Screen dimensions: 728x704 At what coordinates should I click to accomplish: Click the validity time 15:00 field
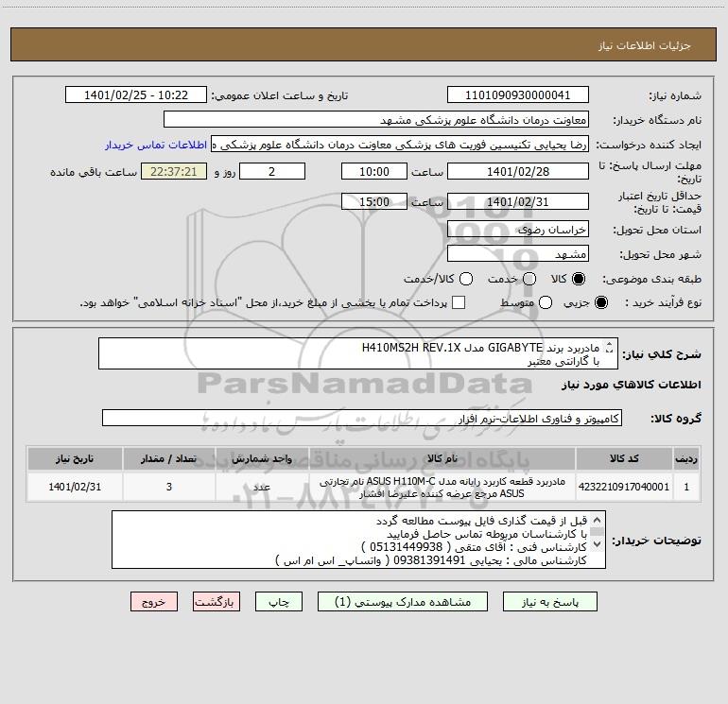coord(374,201)
